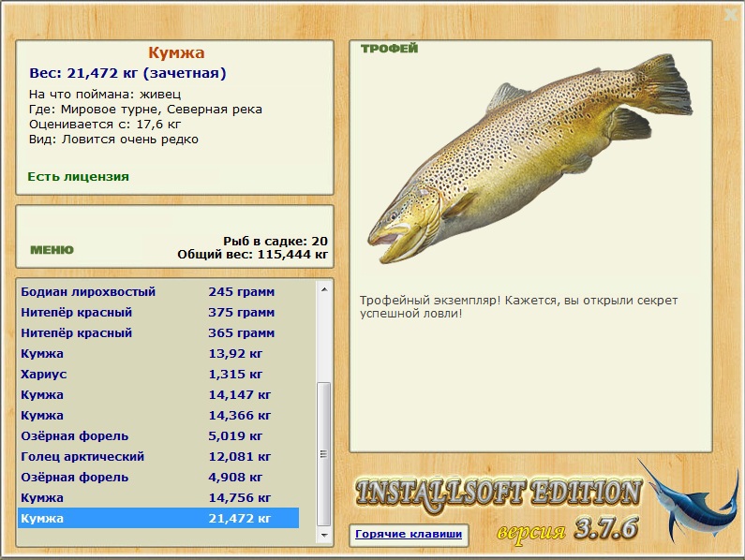745x560 pixels.
Task: Select Кумжа 14,756 кг row
Action: click(x=158, y=498)
